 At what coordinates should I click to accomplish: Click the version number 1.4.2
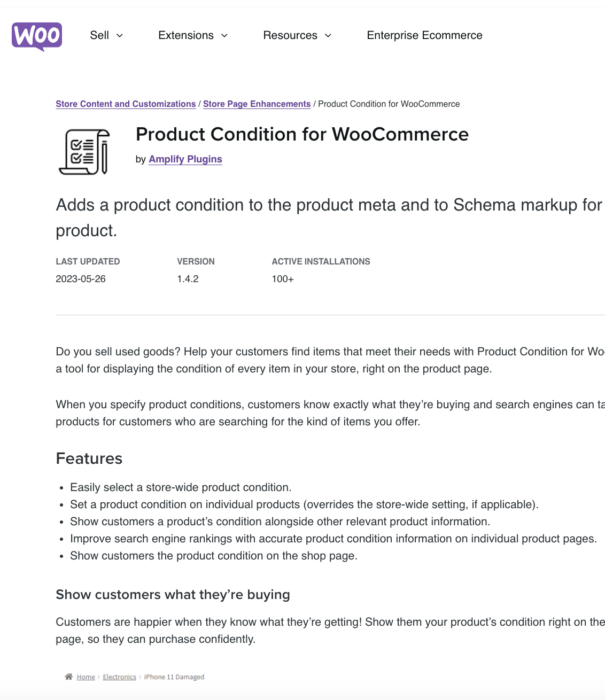point(188,278)
